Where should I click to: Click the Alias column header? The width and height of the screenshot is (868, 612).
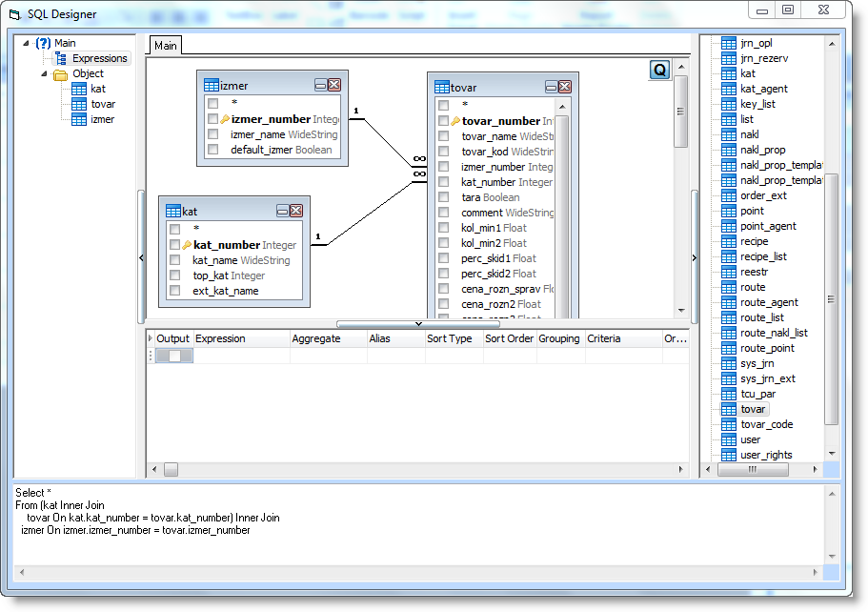pos(395,338)
